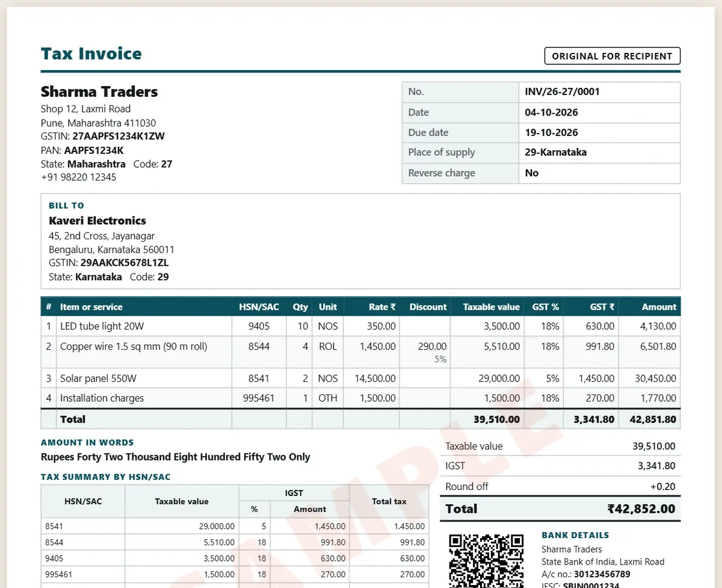The height and width of the screenshot is (588, 722).
Task: Select the grand total ₹42,852.00
Action: pos(641,509)
